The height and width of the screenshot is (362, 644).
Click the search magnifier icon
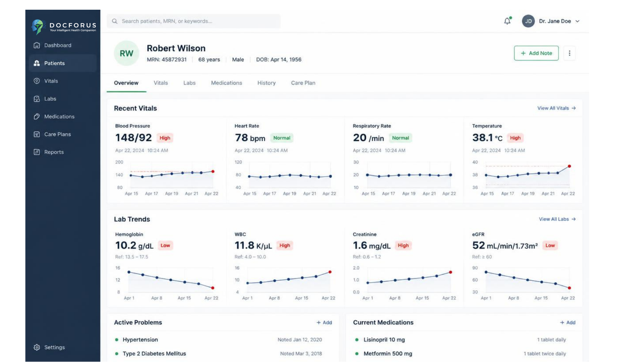(115, 21)
